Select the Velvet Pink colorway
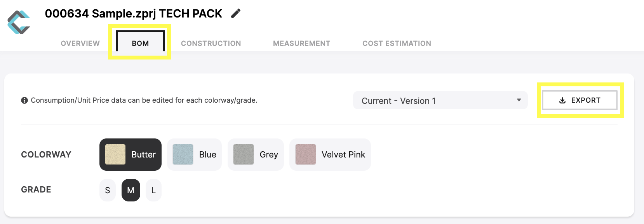 pyautogui.click(x=330, y=154)
